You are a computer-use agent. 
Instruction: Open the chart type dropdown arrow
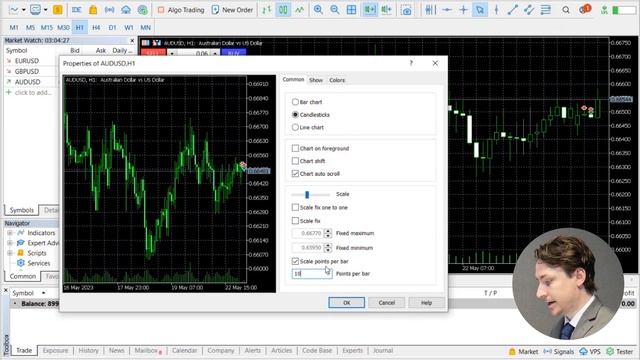click(24, 9)
